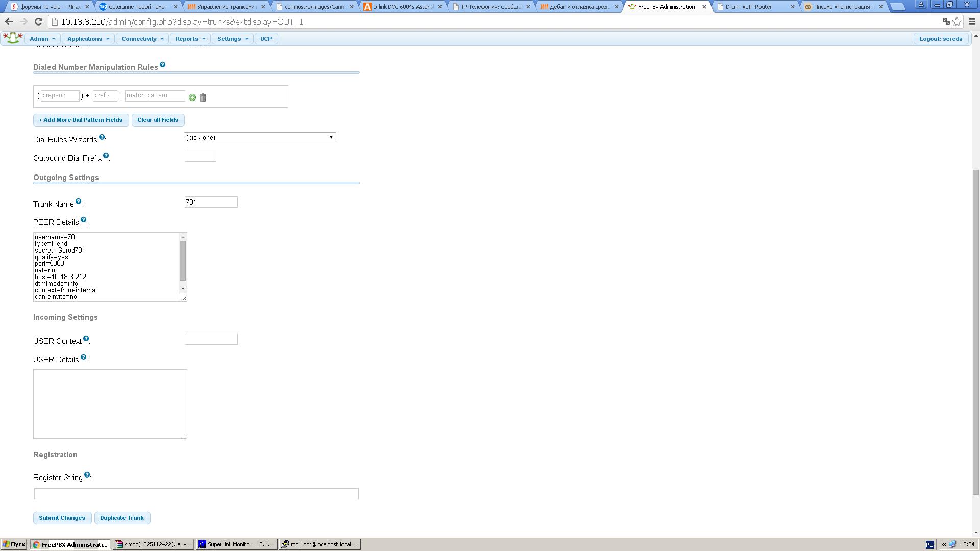Open the Applications dropdown menu
The image size is (980, 551).
(88, 39)
